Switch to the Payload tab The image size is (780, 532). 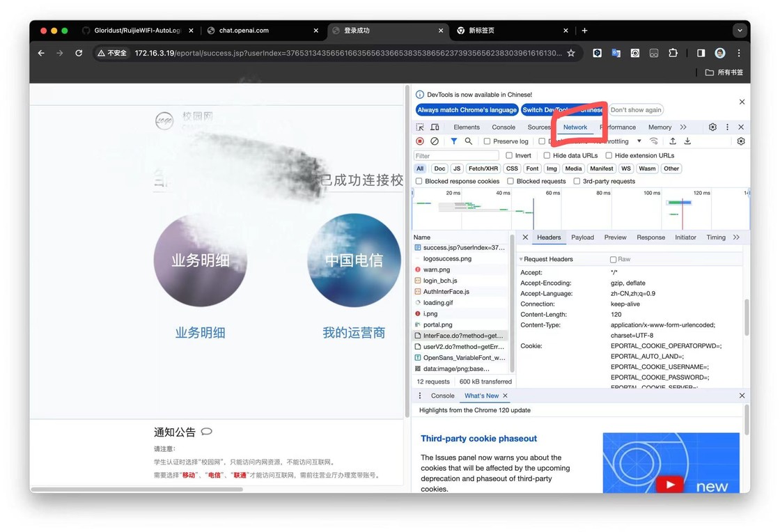tap(582, 237)
